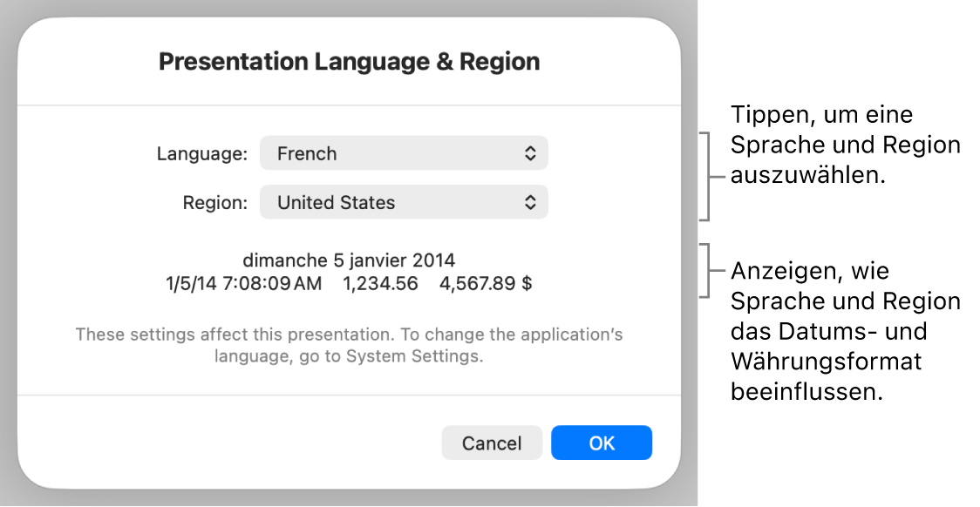Click the "These settings affect this presentation" note
980x507 pixels.
click(349, 345)
